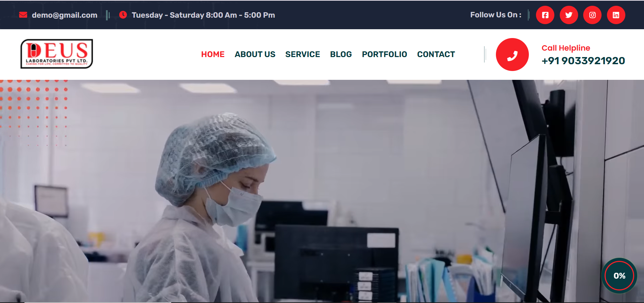Viewport: 644px width, 303px height.
Task: Select SERVICE in the navigation
Action: pos(302,54)
